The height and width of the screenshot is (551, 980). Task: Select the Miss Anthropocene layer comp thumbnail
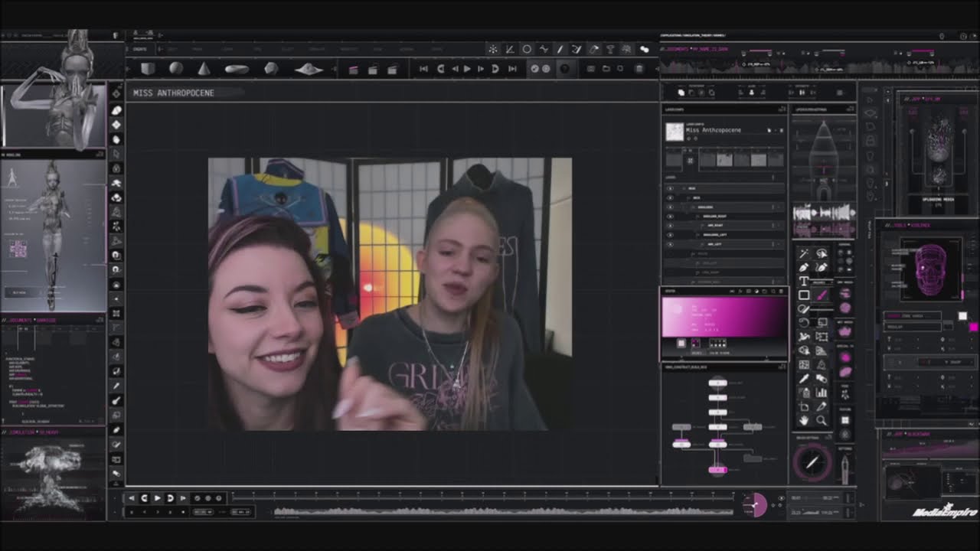pyautogui.click(x=674, y=131)
